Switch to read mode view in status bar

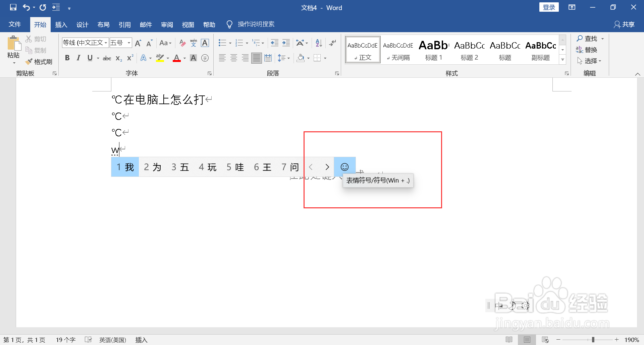509,340
